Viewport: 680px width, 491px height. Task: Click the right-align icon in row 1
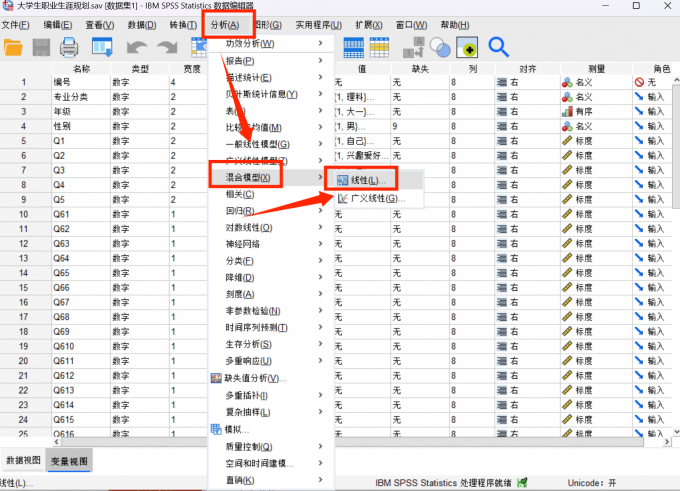tap(502, 82)
